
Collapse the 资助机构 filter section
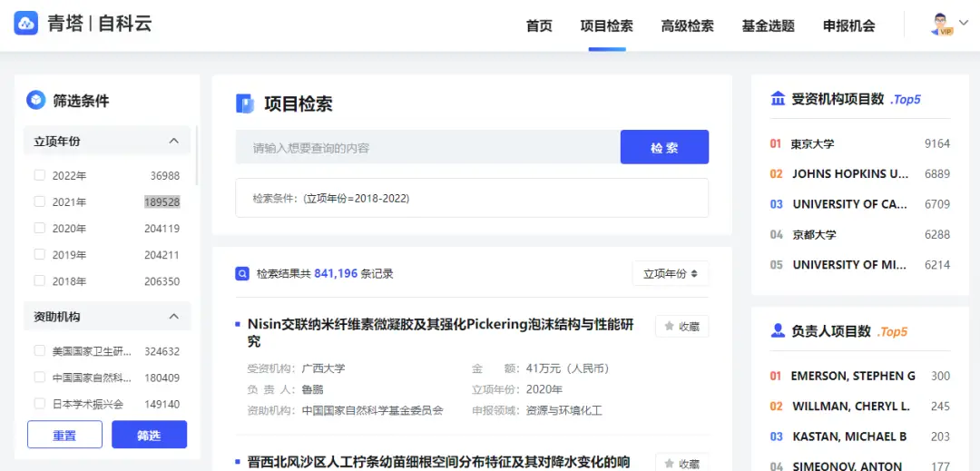tap(174, 316)
